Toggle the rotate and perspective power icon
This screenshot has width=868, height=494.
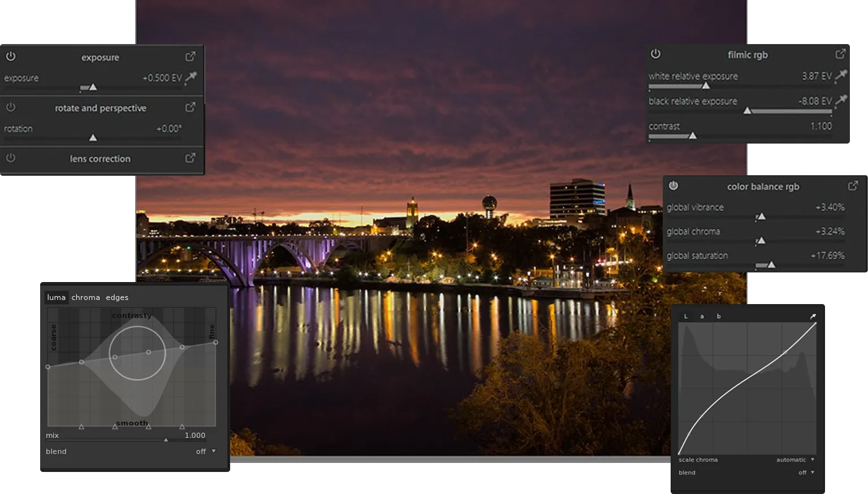11,107
